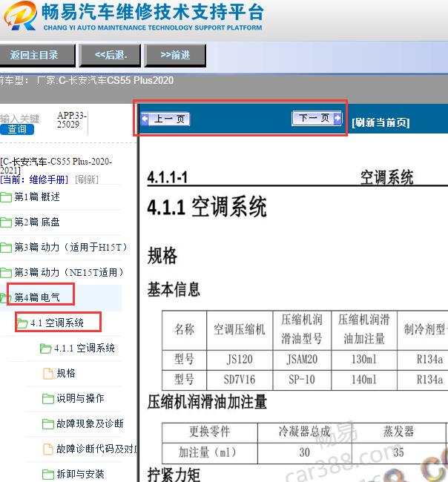Viewport: 448px width, 482px height.
Task: Click the page icon beside 规格
Action: [47, 374]
